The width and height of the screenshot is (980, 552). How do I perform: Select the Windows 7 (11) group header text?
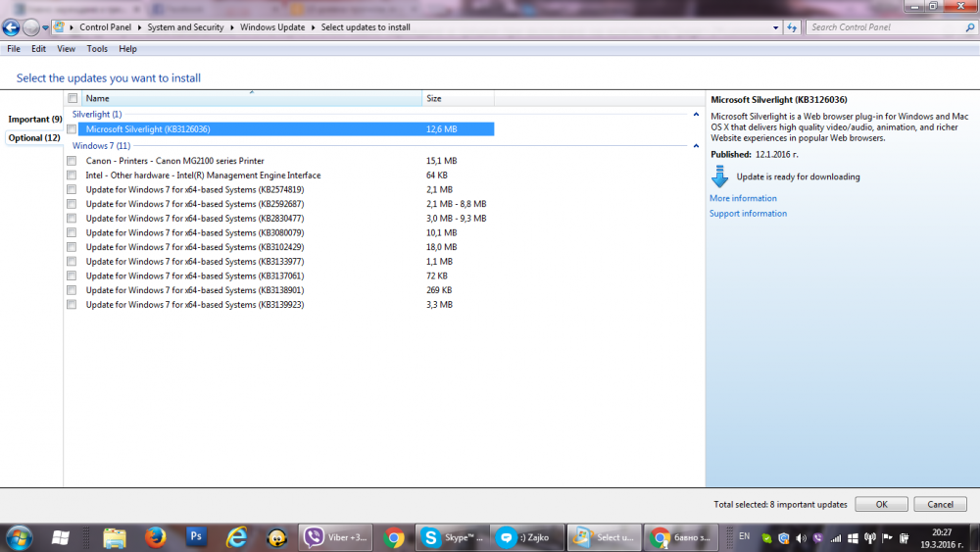pos(101,146)
